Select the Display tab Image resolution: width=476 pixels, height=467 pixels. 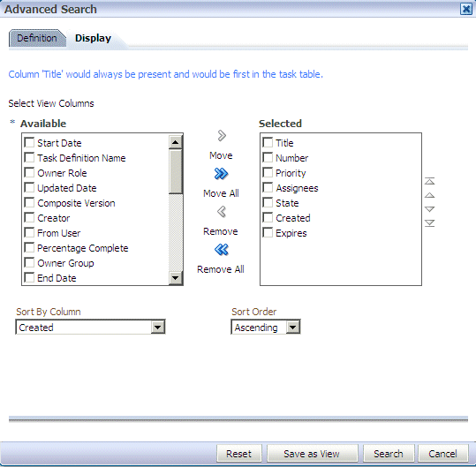pos(93,38)
